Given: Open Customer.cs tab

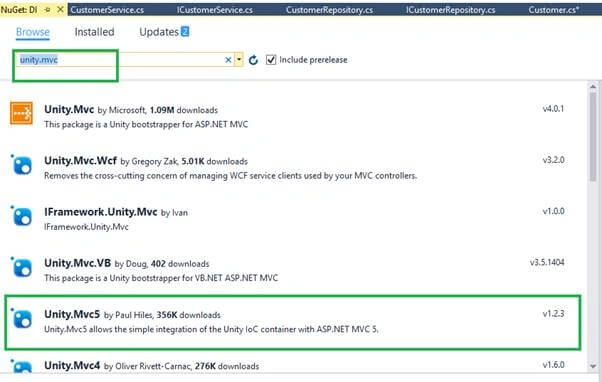Looking at the screenshot, I should point(554,10).
